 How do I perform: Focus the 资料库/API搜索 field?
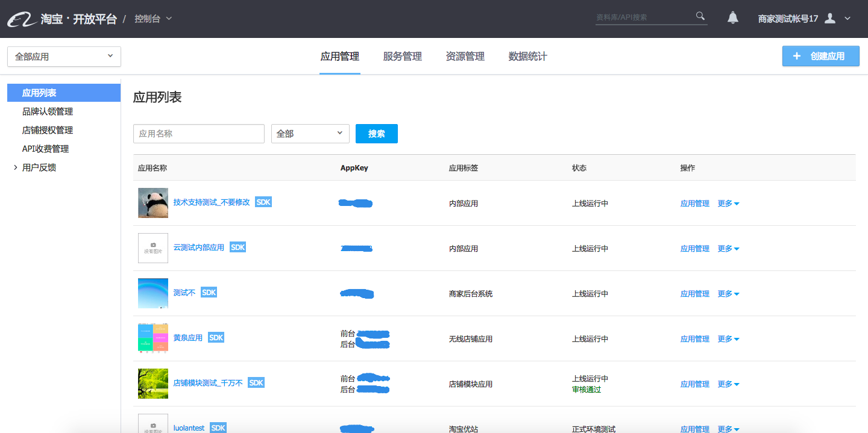[x=645, y=17]
